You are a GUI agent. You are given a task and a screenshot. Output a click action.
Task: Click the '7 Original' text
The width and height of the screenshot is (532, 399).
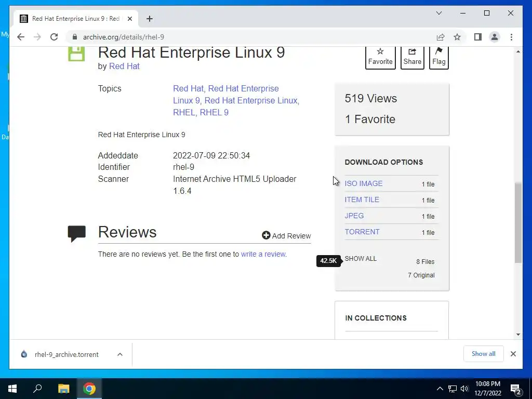coord(421,275)
